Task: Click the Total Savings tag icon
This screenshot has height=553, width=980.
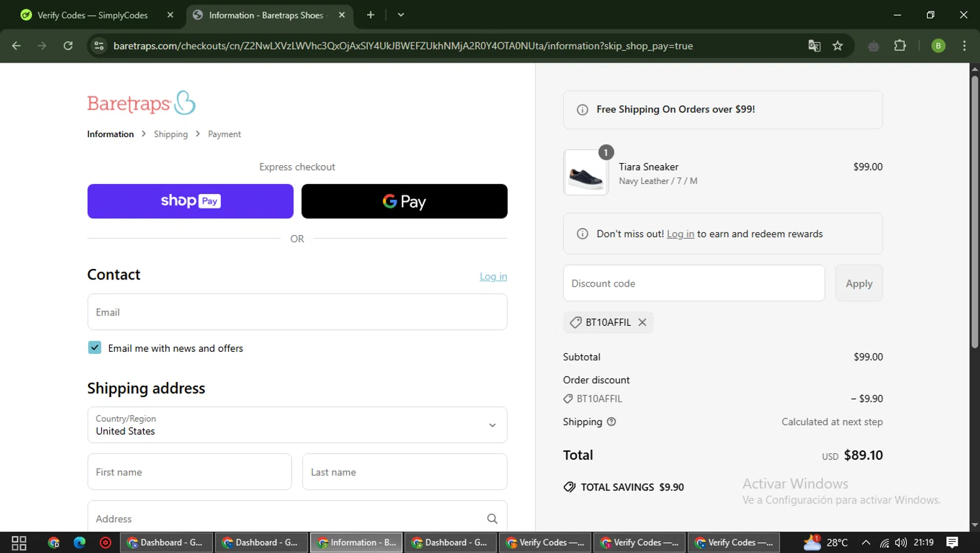Action: coord(570,487)
